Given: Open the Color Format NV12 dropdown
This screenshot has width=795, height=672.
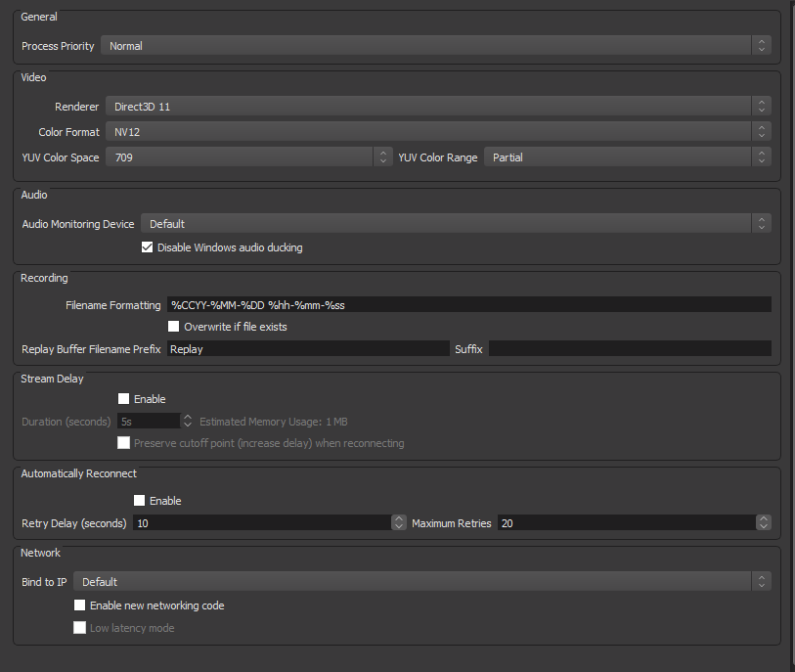Looking at the screenshot, I should pyautogui.click(x=438, y=132).
